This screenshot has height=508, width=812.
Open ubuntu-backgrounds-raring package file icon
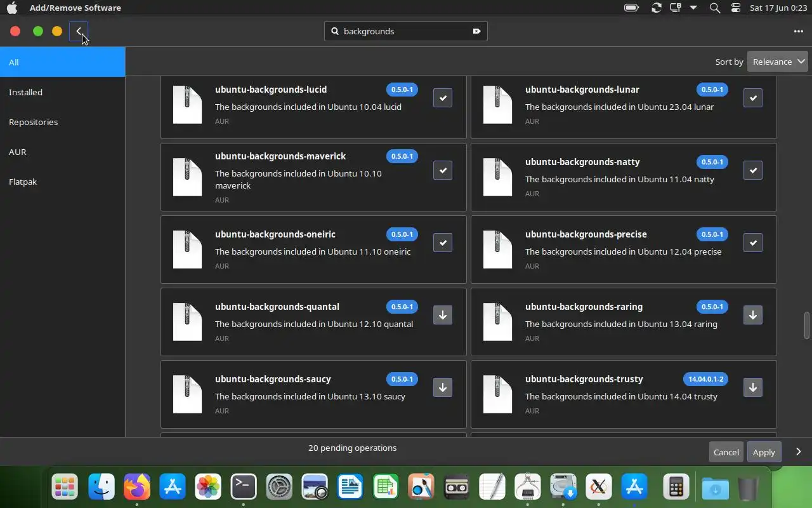pyautogui.click(x=497, y=322)
